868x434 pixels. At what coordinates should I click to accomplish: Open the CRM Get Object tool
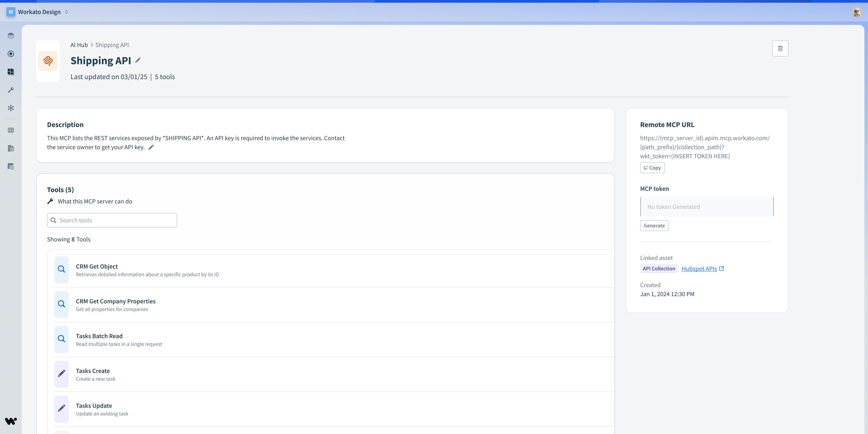click(x=97, y=267)
